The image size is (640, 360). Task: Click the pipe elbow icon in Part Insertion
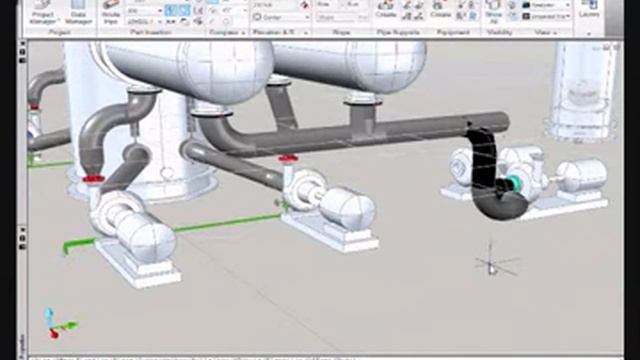coord(185,21)
